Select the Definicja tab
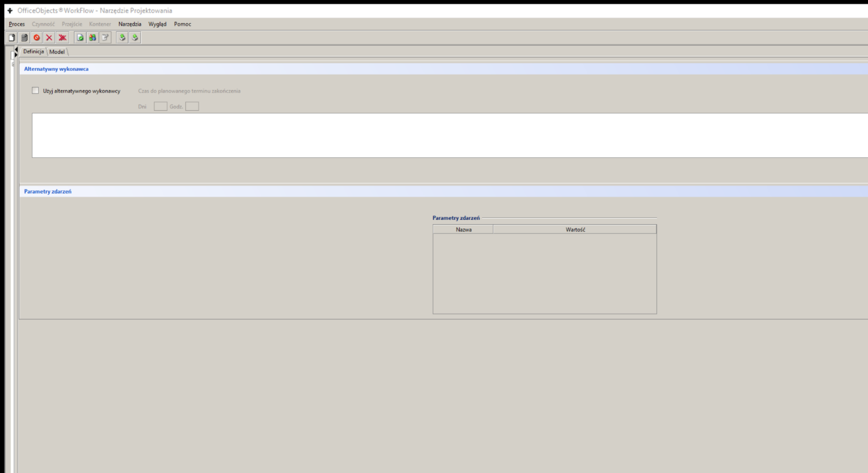The height and width of the screenshot is (473, 868). tap(33, 51)
